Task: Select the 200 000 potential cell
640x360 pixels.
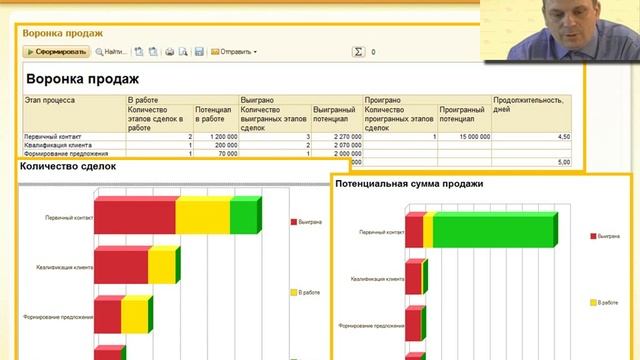Action: [216, 145]
